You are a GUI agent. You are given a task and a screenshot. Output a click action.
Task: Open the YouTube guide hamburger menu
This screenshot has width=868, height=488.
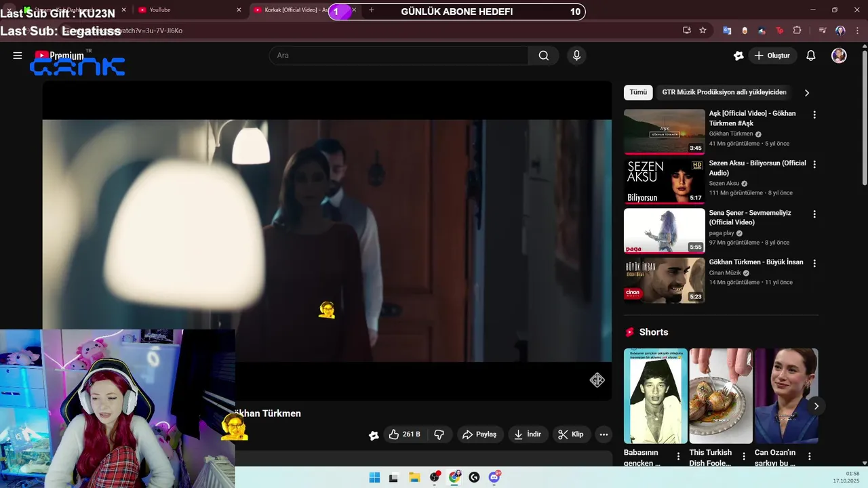coord(18,56)
